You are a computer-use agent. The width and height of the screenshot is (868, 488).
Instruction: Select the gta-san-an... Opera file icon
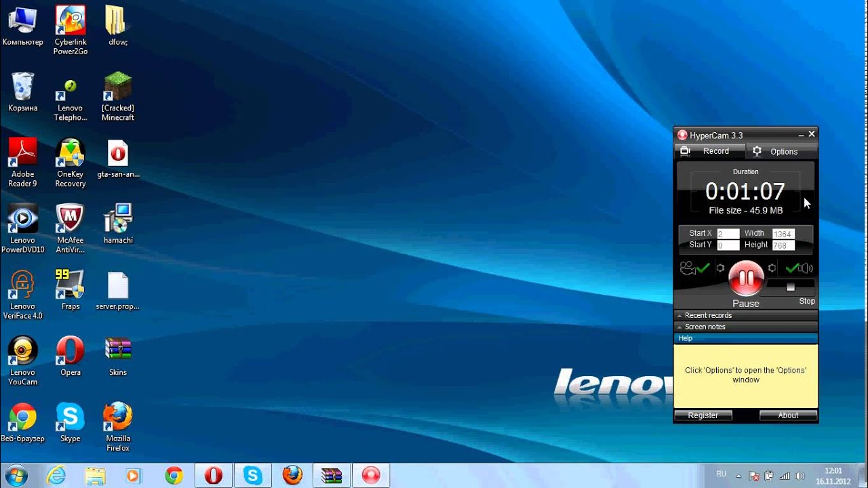[118, 159]
